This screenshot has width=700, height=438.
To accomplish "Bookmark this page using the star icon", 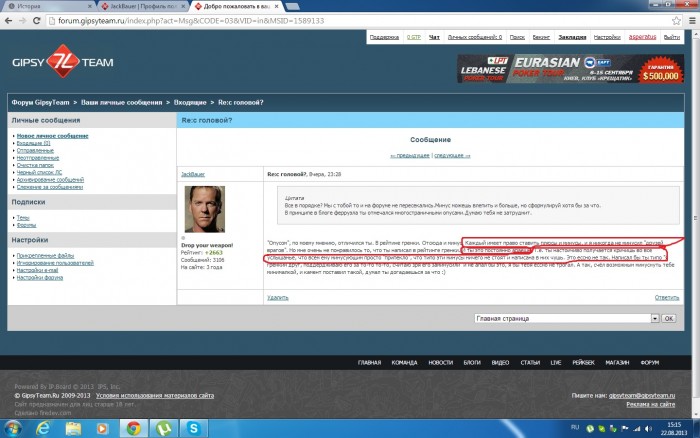I will (676, 21).
